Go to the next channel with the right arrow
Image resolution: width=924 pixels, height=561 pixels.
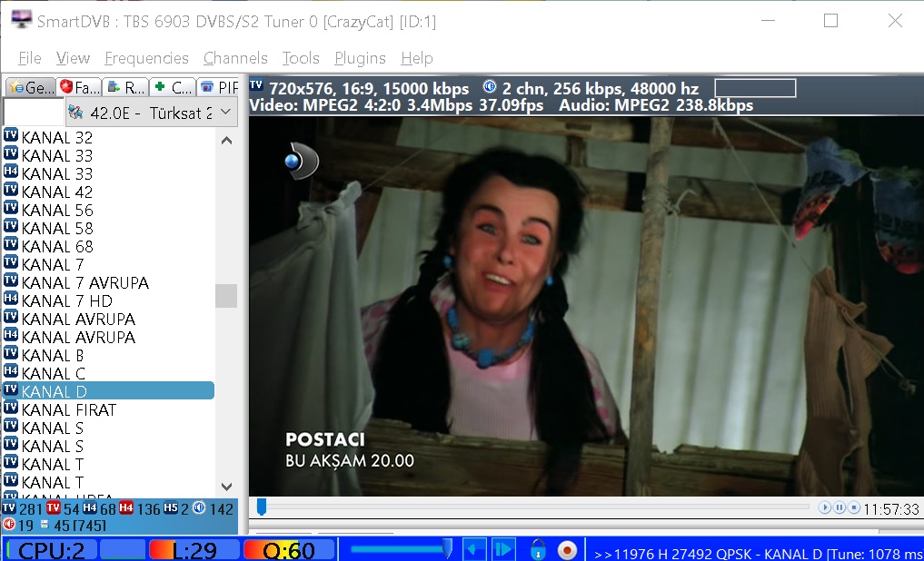502,550
